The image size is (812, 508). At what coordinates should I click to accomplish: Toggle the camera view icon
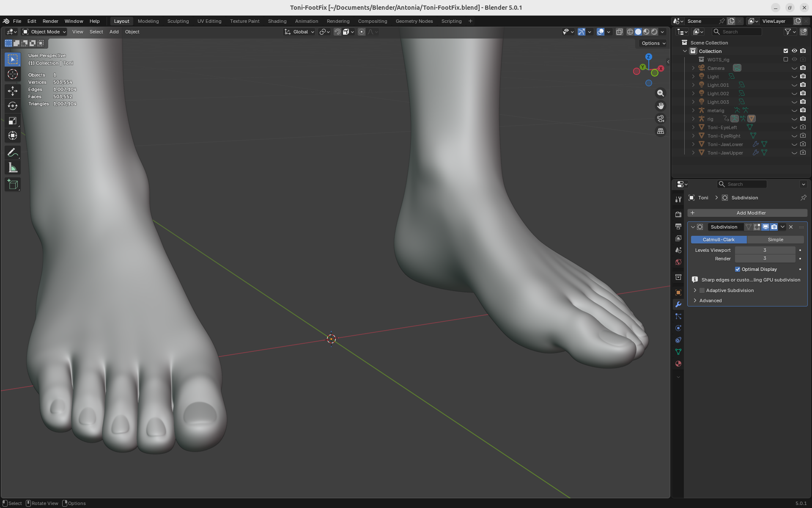661,119
